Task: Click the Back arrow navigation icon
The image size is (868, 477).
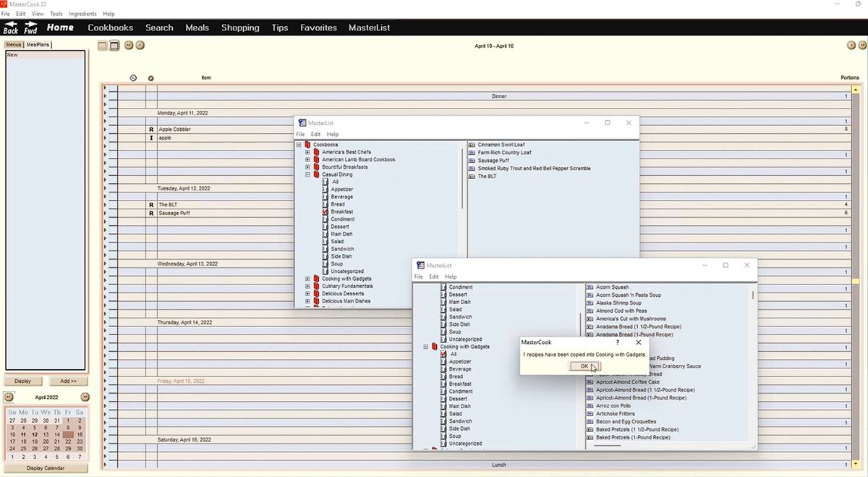Action: point(11,28)
